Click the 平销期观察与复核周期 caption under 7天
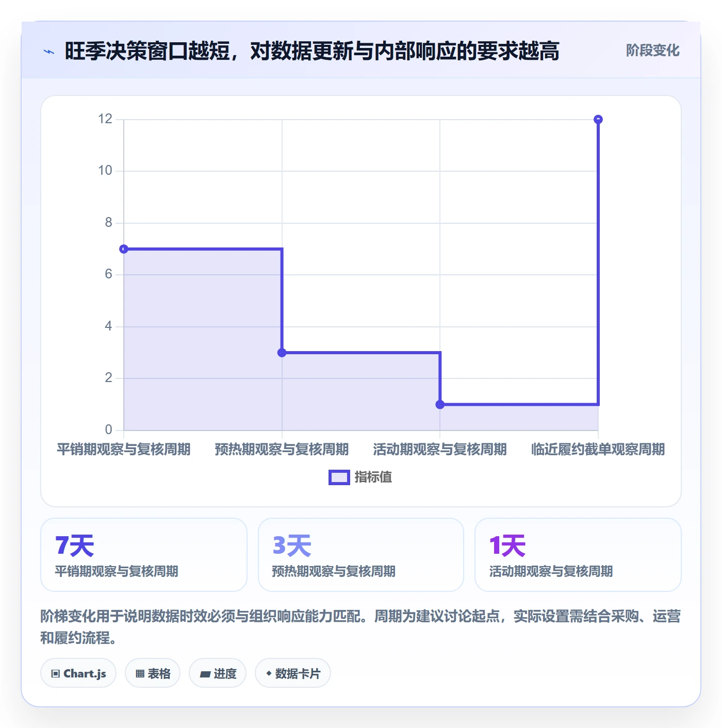 (x=117, y=571)
